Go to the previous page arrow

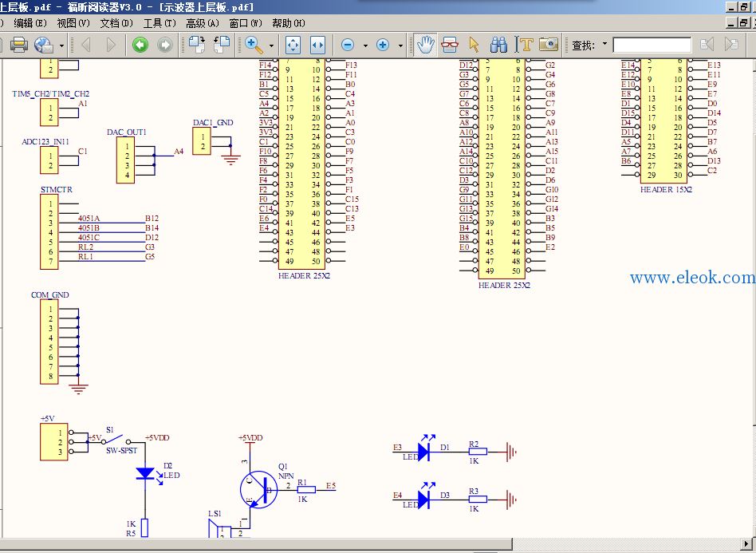click(x=86, y=45)
